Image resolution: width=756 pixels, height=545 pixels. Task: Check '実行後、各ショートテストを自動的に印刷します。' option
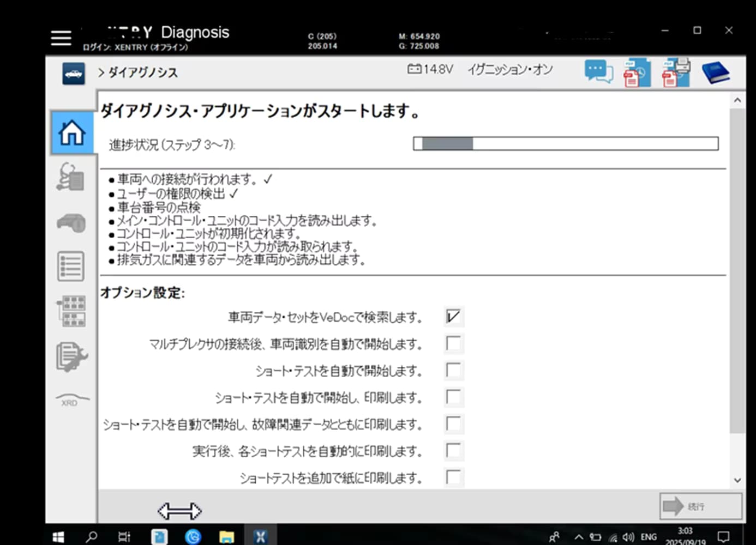[453, 450]
